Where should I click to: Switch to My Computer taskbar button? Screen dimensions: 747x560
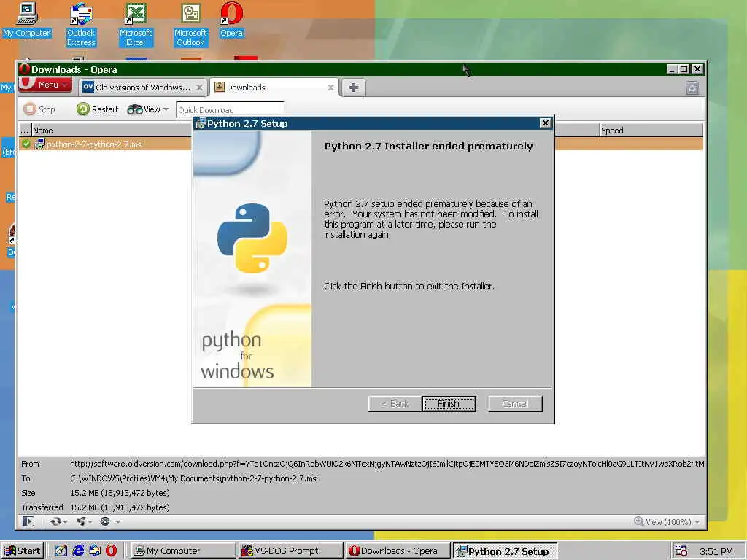(x=183, y=551)
